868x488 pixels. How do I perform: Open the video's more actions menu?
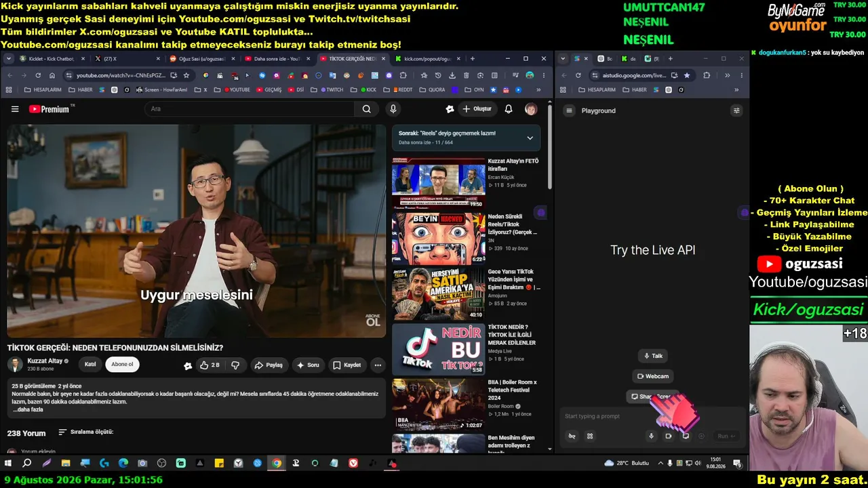[378, 365]
